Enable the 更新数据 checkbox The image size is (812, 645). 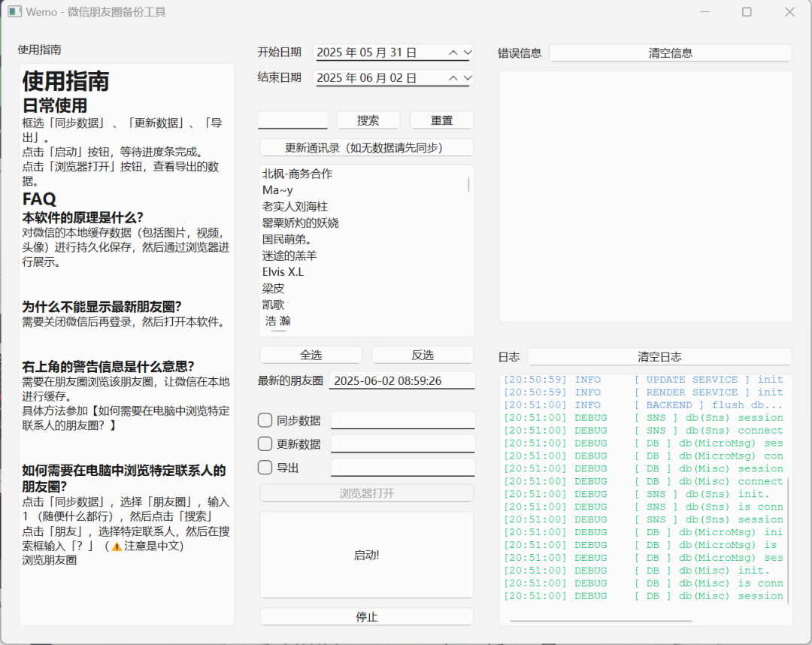pos(265,445)
